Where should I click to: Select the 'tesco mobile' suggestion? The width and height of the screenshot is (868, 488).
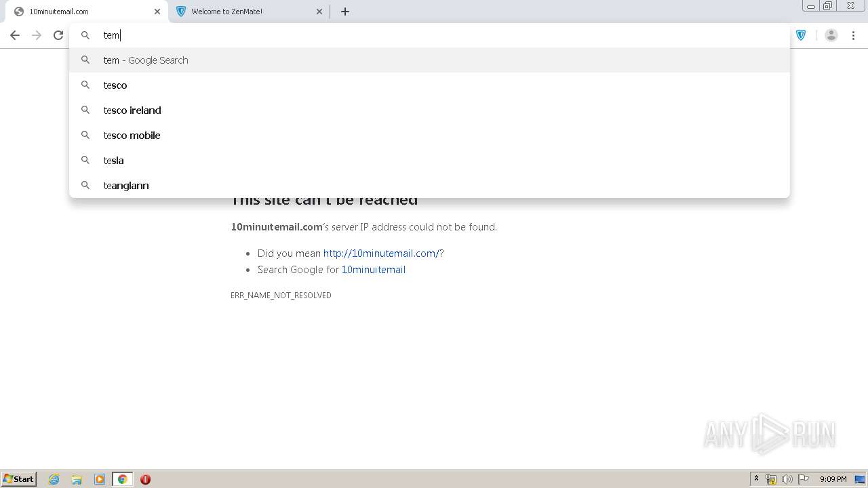tap(430, 136)
